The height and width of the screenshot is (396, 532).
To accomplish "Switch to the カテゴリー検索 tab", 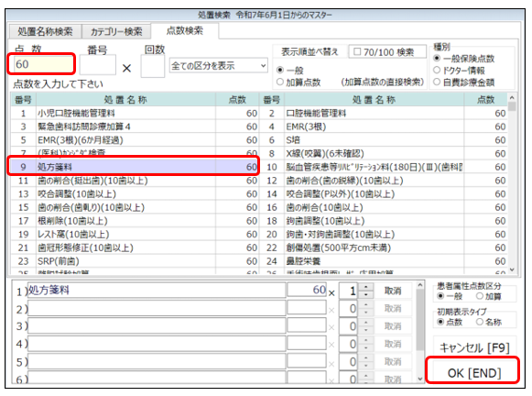I will pyautogui.click(x=116, y=31).
